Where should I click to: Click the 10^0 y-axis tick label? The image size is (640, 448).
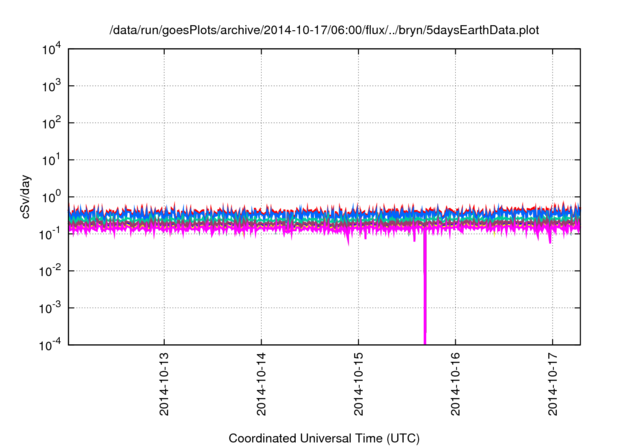pos(52,197)
